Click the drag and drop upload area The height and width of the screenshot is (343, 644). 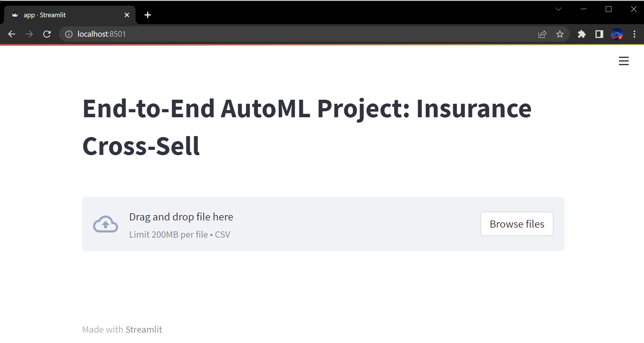(313, 224)
